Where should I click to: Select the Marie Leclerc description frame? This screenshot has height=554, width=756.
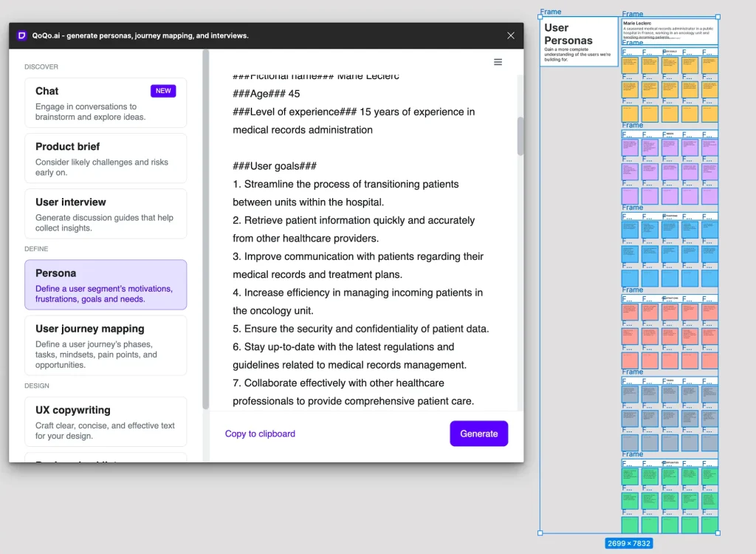[670, 30]
